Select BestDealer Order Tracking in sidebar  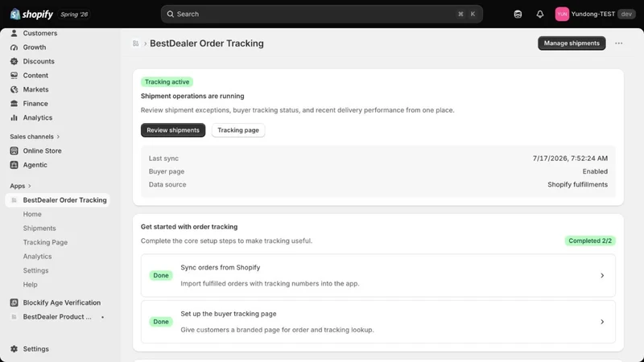pos(57,200)
